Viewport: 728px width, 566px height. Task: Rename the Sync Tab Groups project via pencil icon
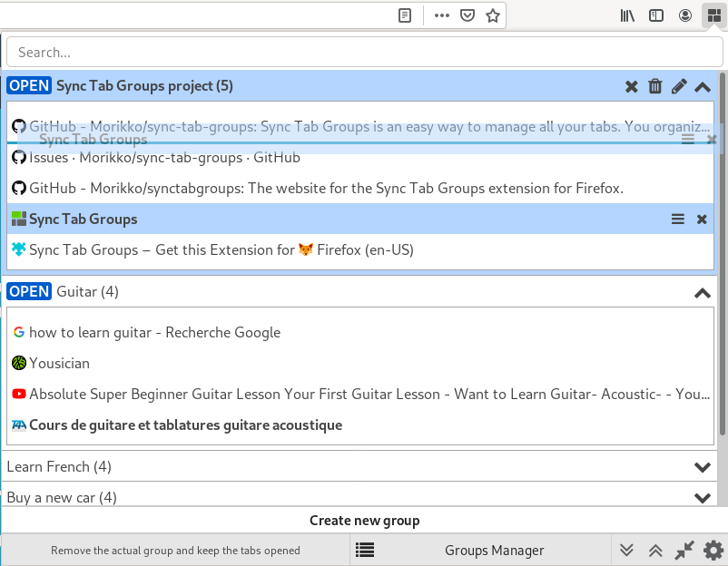(679, 86)
